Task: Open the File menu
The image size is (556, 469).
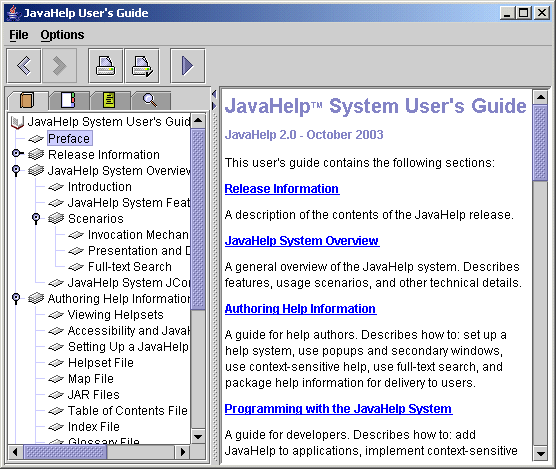Action: coord(19,35)
